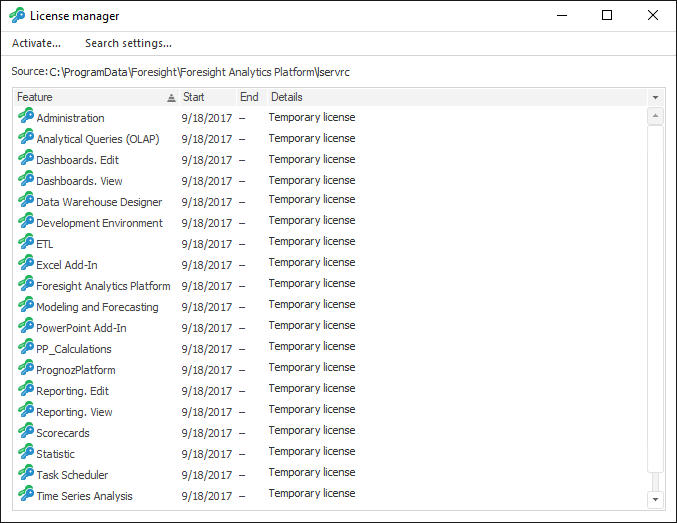Click the Statistic feature icon
Image resolution: width=677 pixels, height=523 pixels.
coord(26,453)
